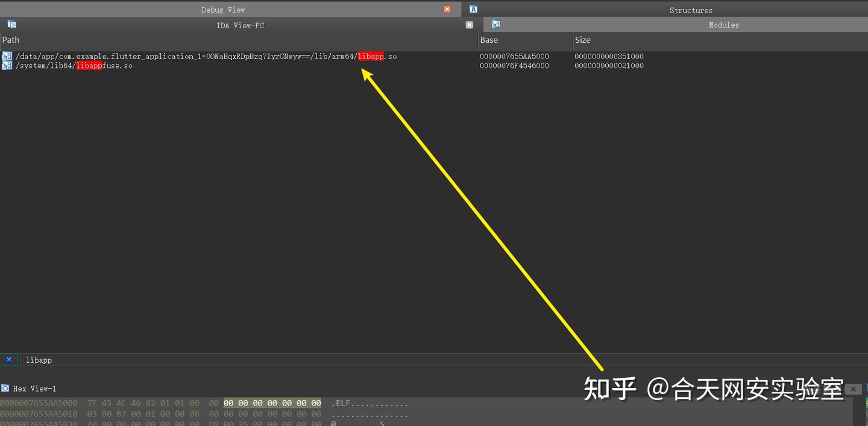Click the Size column header

click(582, 40)
